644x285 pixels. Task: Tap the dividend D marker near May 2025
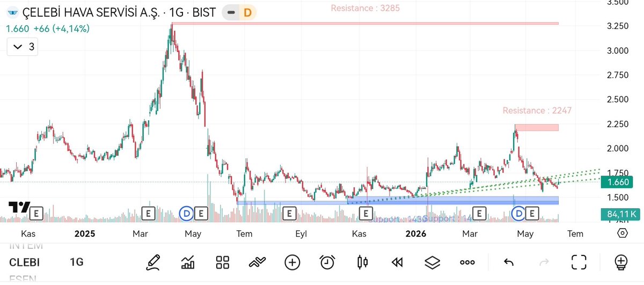(x=187, y=214)
